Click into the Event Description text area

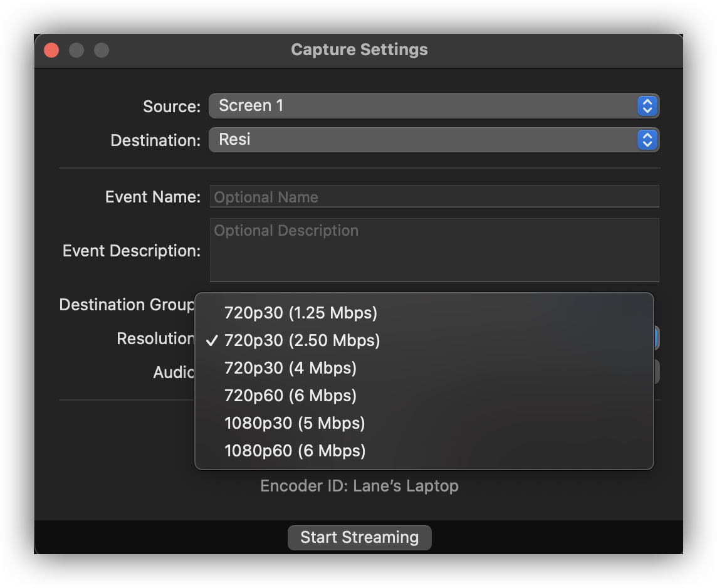(x=434, y=250)
